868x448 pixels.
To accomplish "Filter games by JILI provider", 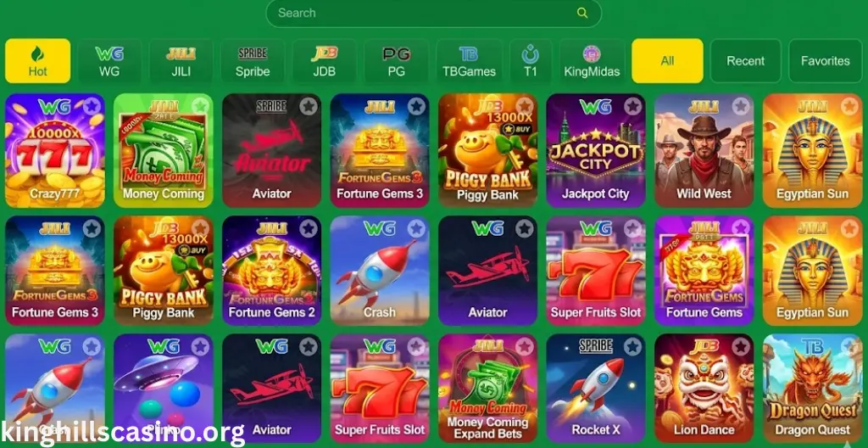I will coord(181,61).
